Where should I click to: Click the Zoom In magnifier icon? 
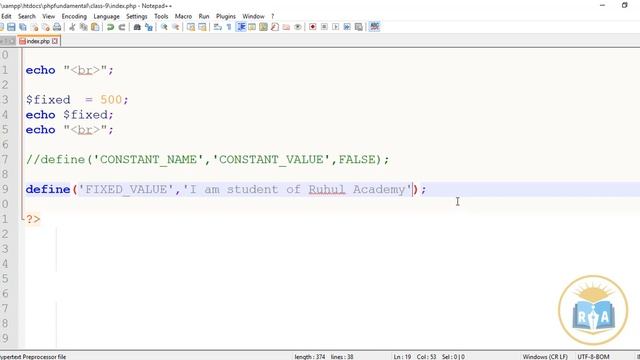(164, 27)
